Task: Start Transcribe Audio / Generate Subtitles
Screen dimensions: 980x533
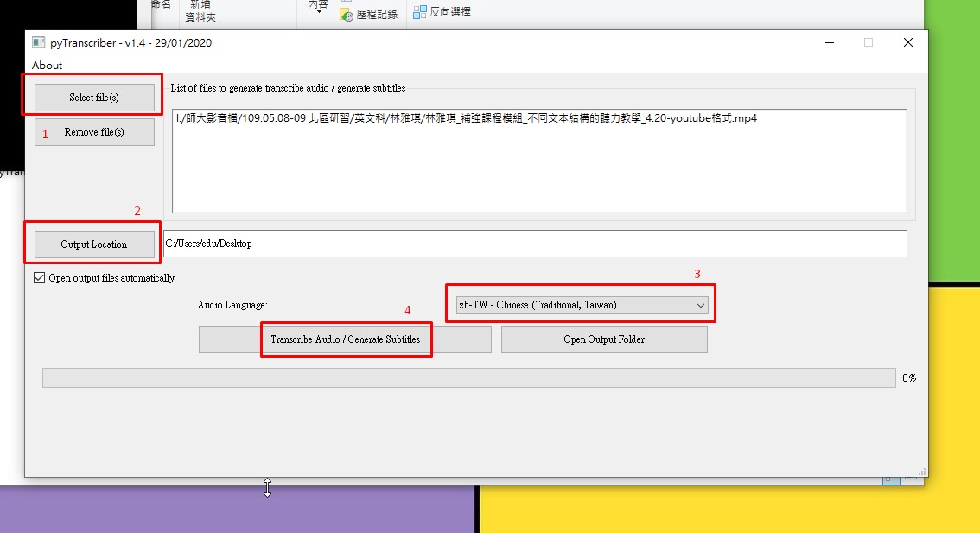Action: click(345, 339)
